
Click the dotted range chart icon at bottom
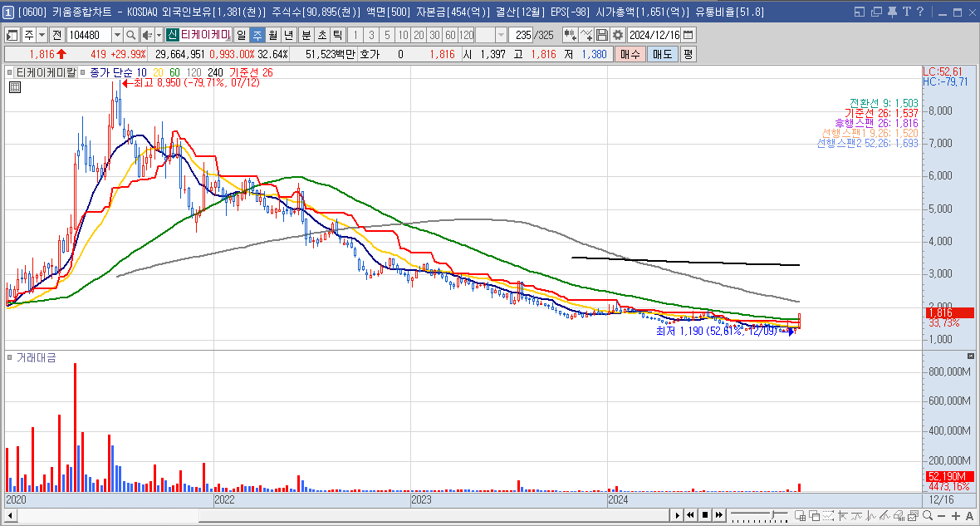tap(828, 515)
